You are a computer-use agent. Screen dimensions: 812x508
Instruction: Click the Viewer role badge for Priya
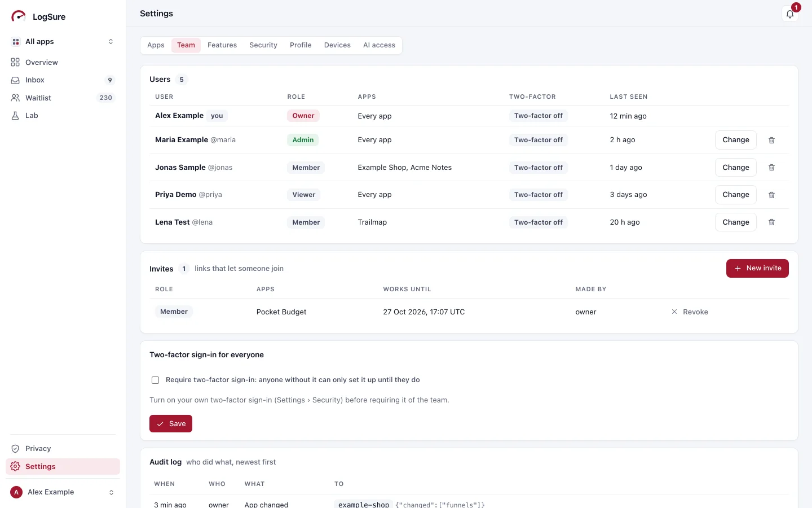point(304,195)
